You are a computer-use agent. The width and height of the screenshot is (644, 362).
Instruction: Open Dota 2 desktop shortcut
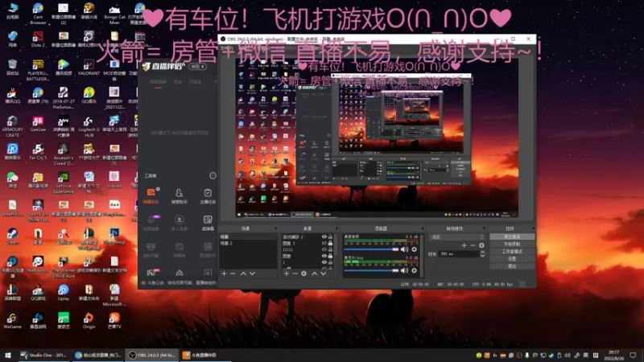38,39
